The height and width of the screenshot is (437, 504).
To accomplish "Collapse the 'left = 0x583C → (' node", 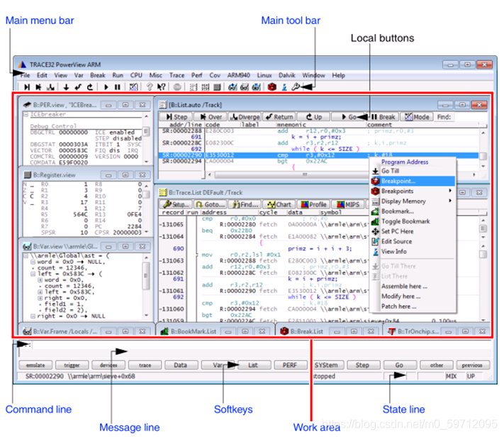I will (x=33, y=274).
